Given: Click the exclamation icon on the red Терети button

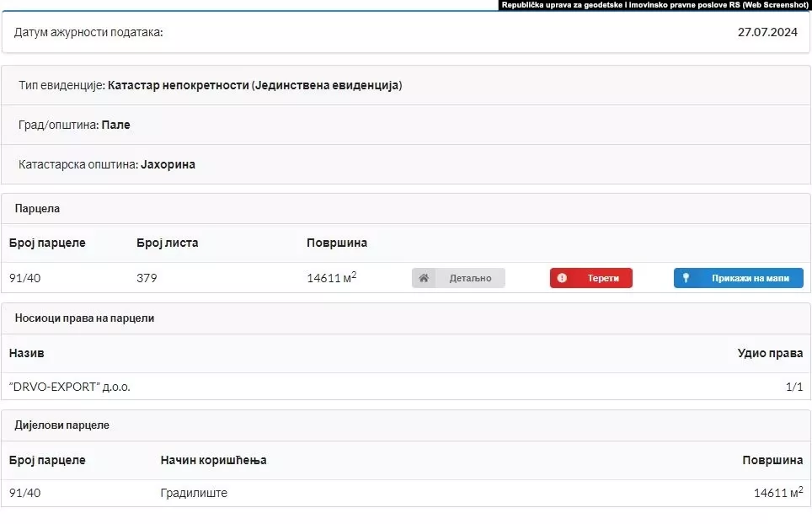Looking at the screenshot, I should pos(562,278).
